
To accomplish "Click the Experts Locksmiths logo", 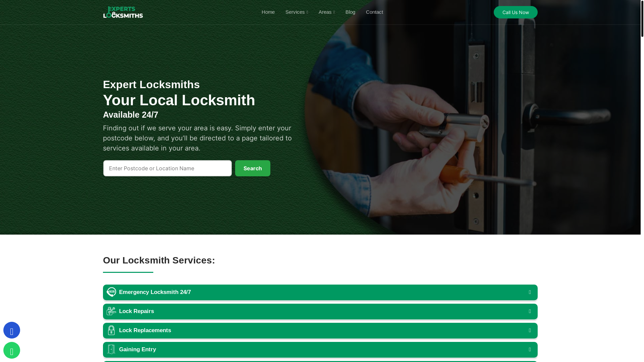I will [x=123, y=12].
